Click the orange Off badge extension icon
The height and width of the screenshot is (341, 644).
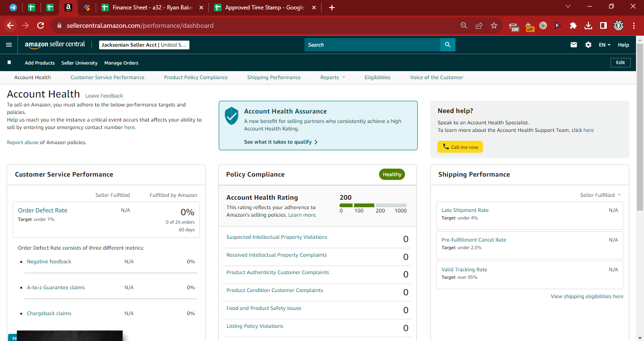529,26
